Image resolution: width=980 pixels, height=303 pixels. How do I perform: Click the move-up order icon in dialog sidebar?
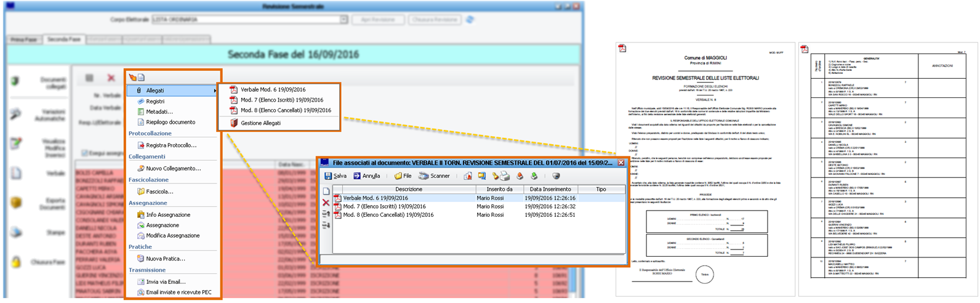click(326, 214)
